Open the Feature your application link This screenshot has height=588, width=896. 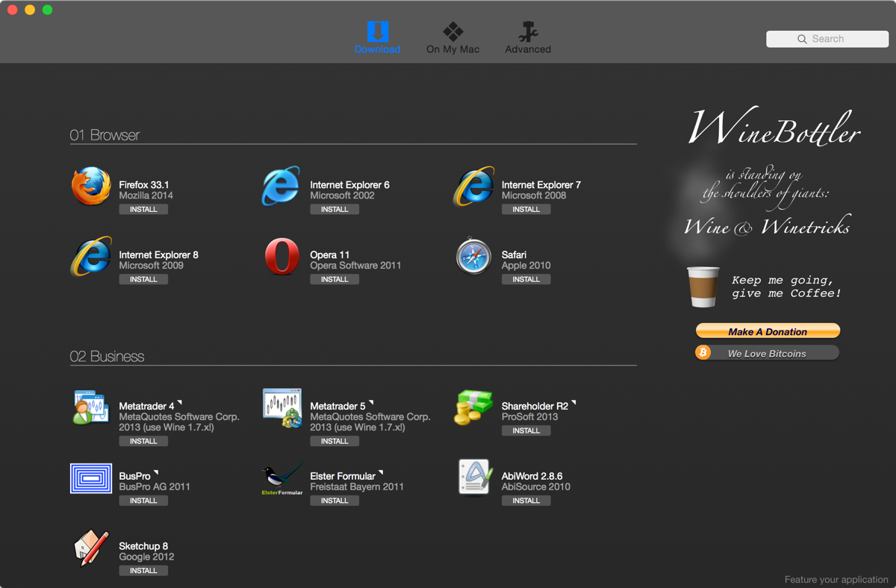(x=836, y=580)
